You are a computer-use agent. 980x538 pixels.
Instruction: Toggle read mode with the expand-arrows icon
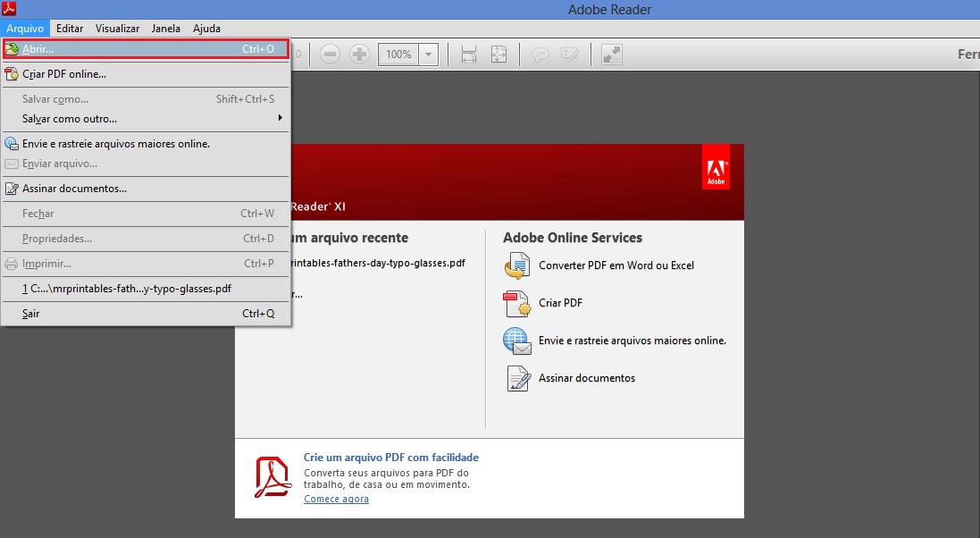tap(611, 55)
